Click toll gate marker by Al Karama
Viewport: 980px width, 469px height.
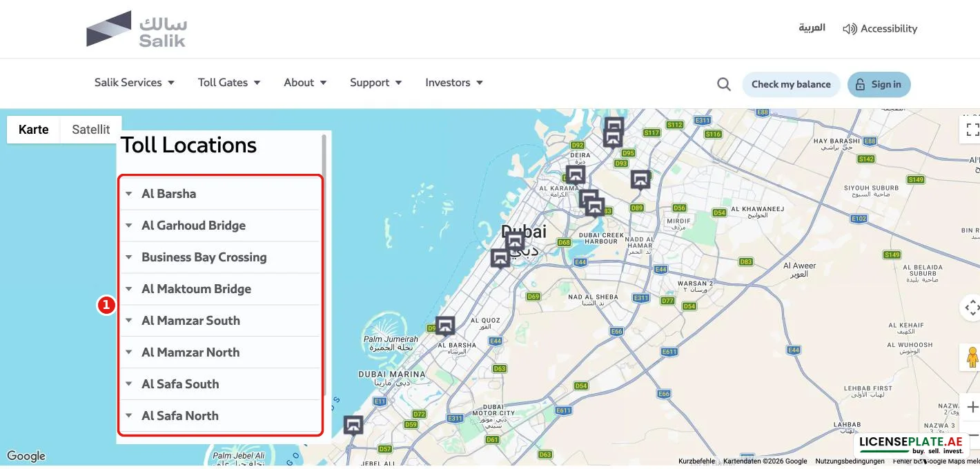pos(576,174)
